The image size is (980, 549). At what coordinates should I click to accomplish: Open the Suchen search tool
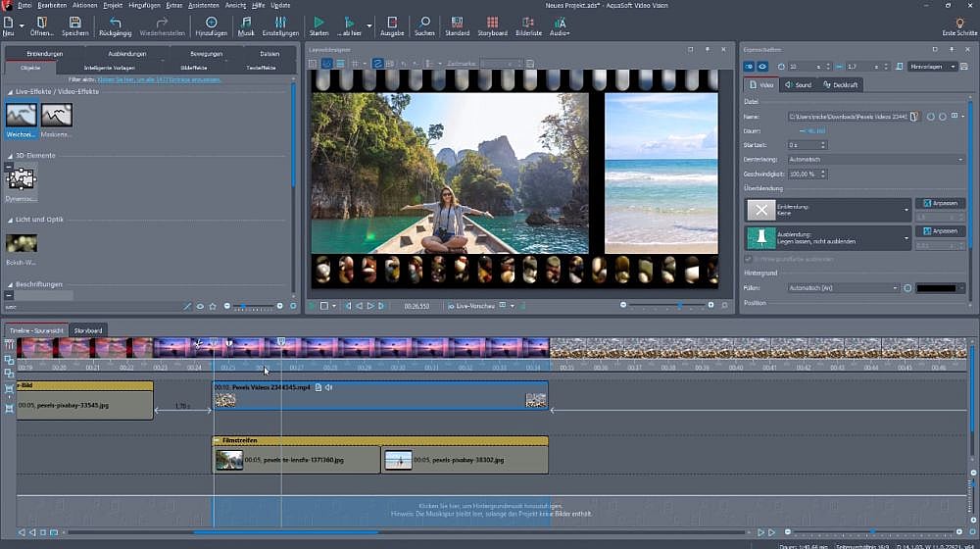pos(424,22)
